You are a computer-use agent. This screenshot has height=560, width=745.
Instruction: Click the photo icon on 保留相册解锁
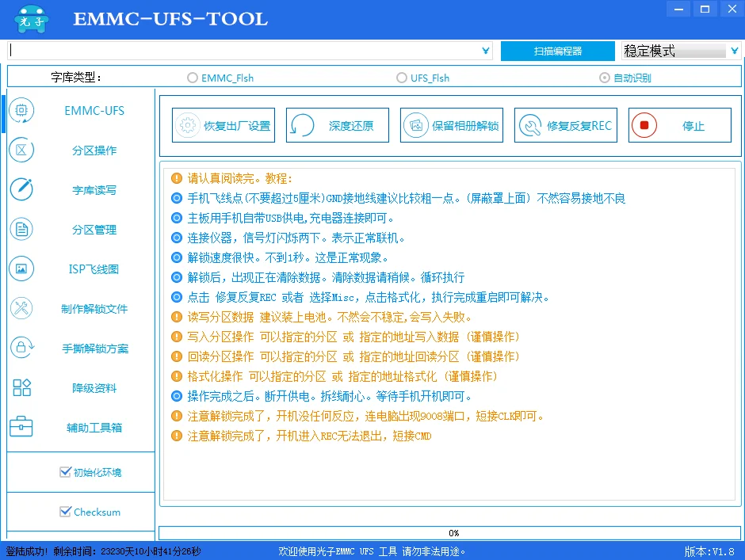416,125
